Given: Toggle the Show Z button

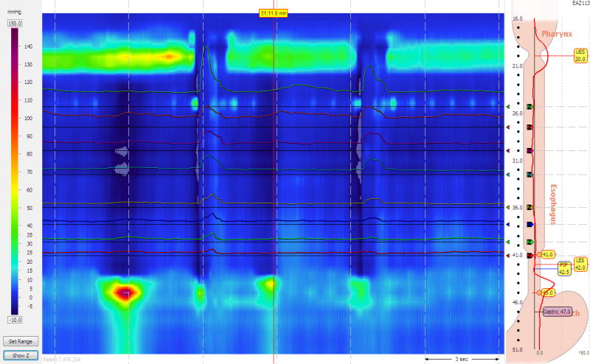Looking at the screenshot, I should [20, 355].
